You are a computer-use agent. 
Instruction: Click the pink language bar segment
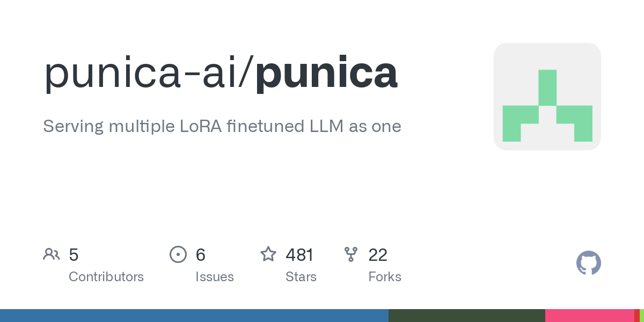pos(589,316)
